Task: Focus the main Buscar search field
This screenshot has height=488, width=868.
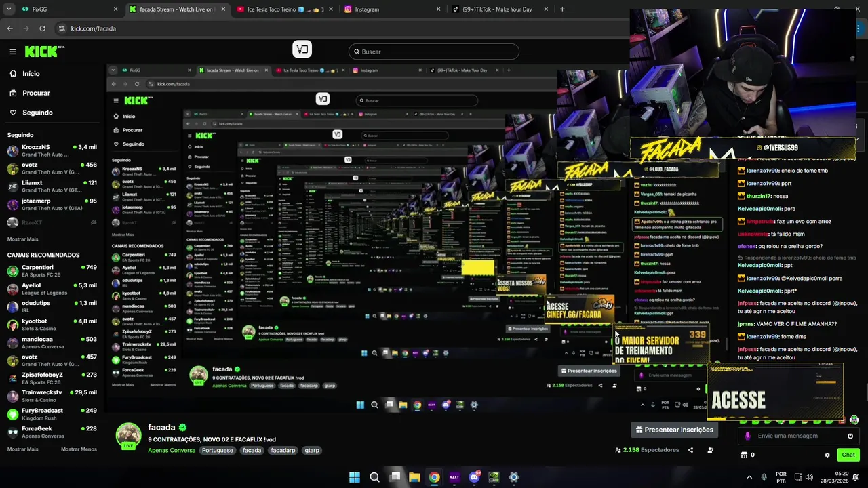Action: [x=434, y=52]
